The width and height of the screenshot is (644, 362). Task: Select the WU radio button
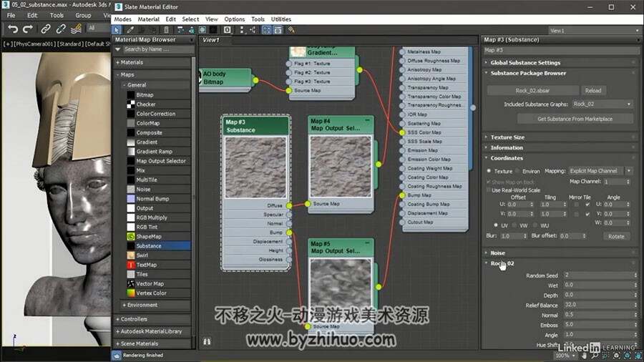(535, 225)
